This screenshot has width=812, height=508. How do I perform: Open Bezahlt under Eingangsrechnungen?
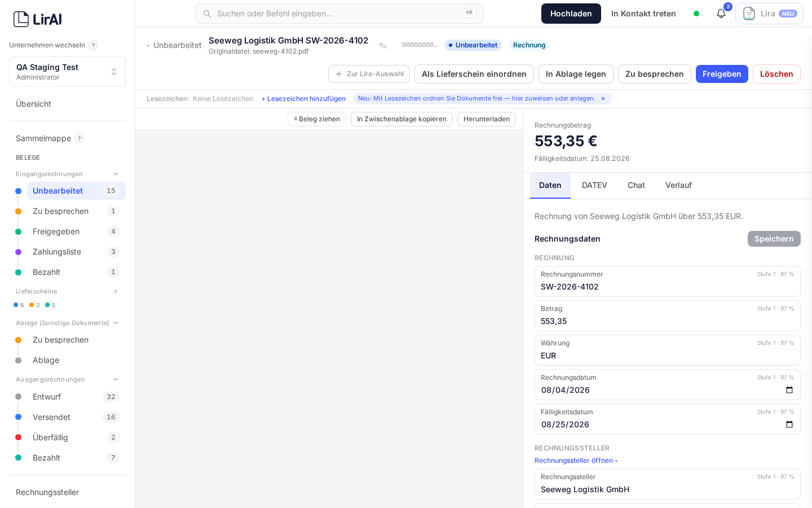coord(76,272)
